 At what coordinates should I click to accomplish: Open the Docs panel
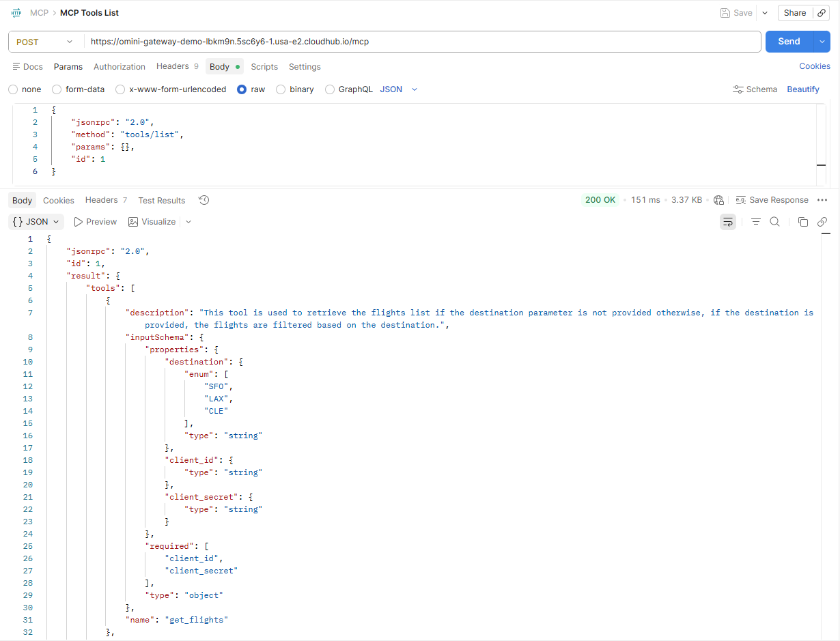coord(27,67)
